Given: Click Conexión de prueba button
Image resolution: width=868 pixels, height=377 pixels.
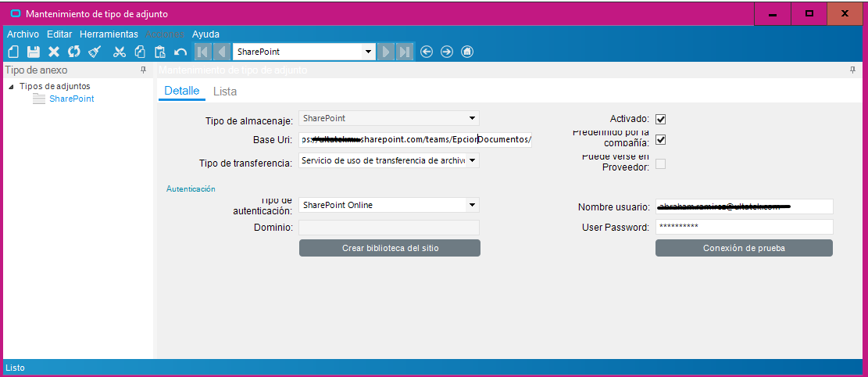Looking at the screenshot, I should [x=744, y=248].
